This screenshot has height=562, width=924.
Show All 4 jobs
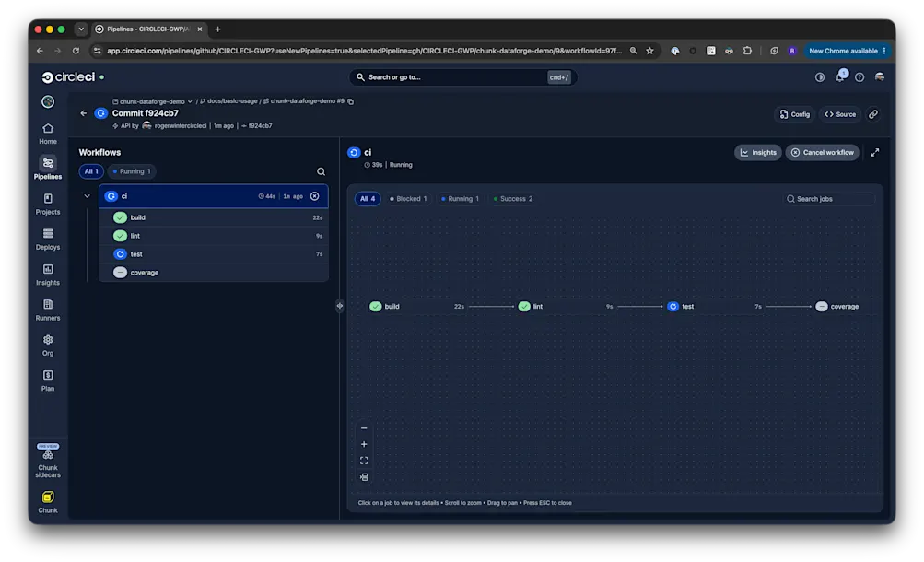click(368, 198)
